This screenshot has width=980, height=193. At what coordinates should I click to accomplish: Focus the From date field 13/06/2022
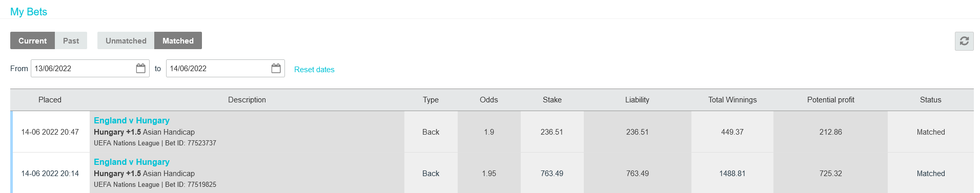tap(90, 68)
